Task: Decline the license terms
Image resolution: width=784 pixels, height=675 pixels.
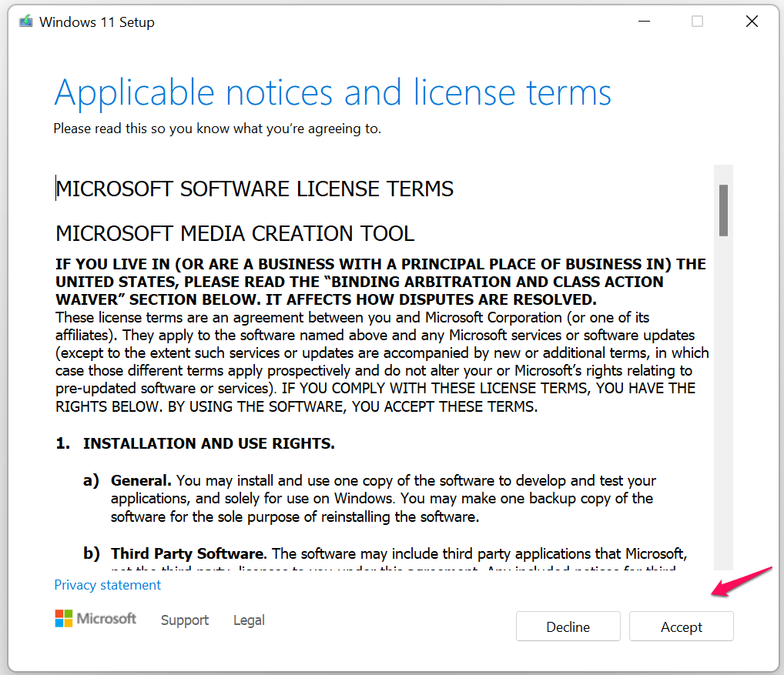Action: coord(568,626)
